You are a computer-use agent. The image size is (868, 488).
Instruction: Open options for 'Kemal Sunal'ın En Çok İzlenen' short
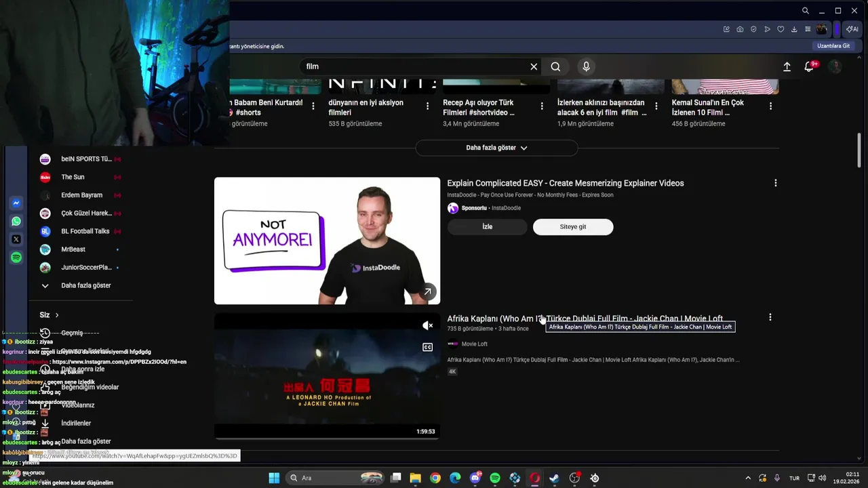point(770,106)
